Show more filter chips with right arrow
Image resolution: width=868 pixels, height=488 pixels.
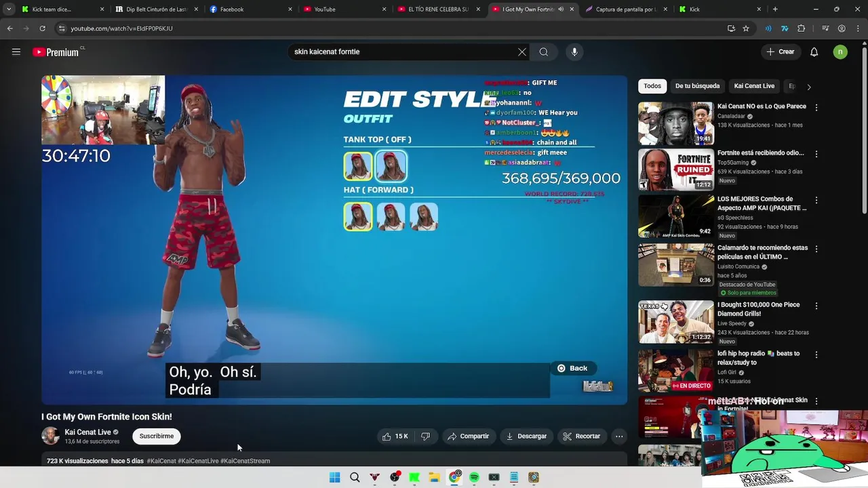click(808, 87)
